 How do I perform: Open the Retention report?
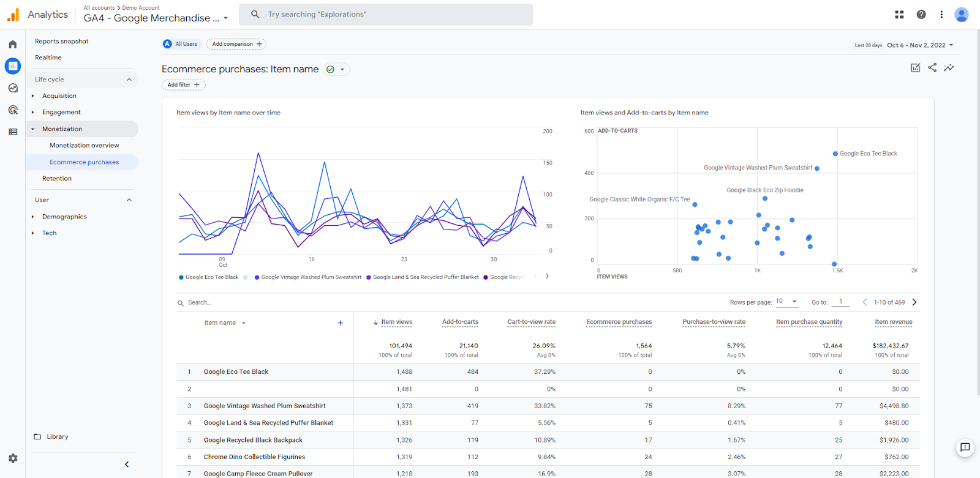point(56,179)
